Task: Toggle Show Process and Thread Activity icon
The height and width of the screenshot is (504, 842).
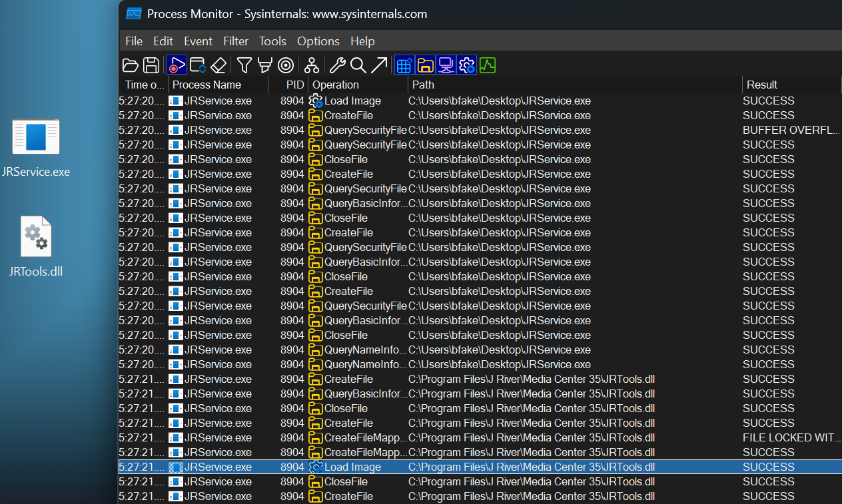Action: pos(467,65)
